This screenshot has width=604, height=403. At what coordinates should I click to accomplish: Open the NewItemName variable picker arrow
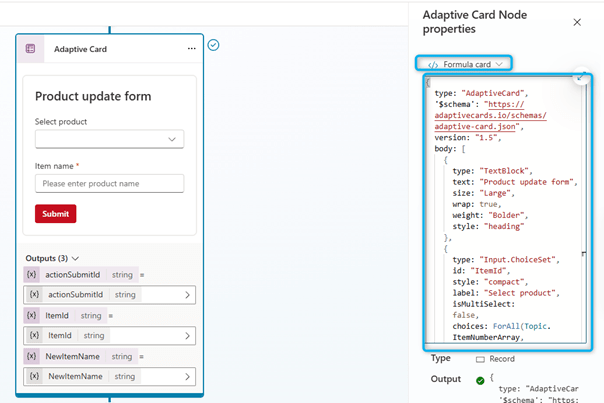187,376
